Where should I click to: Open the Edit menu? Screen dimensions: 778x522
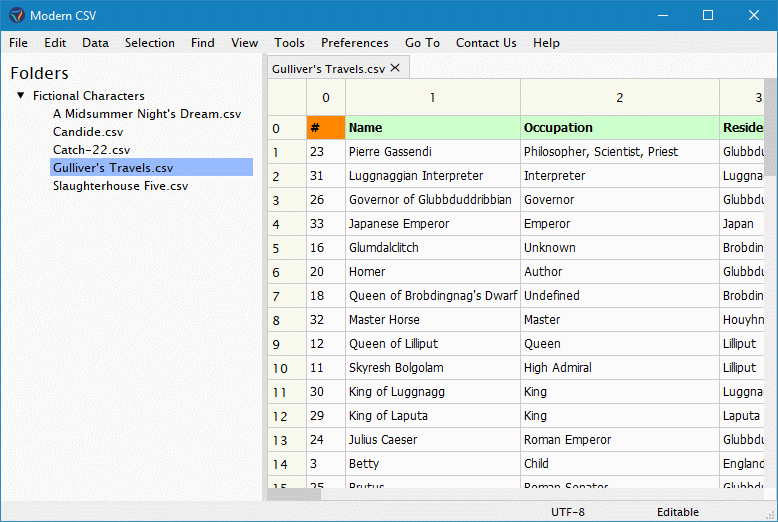tap(55, 43)
